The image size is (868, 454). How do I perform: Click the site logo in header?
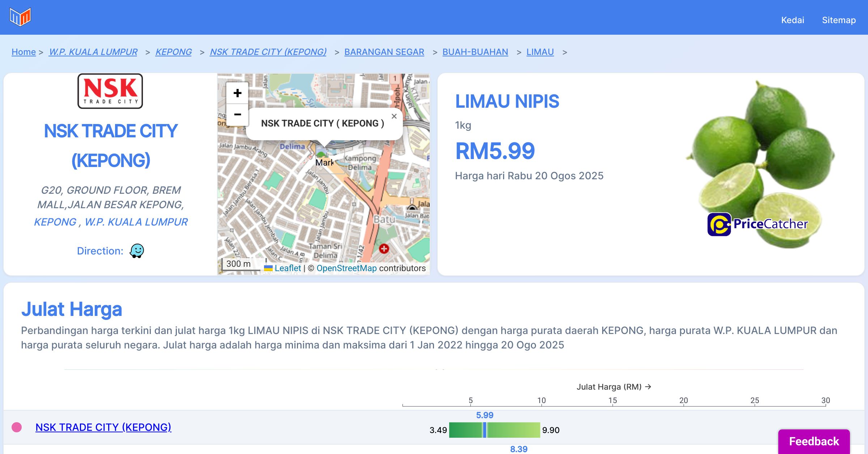pyautogui.click(x=20, y=17)
